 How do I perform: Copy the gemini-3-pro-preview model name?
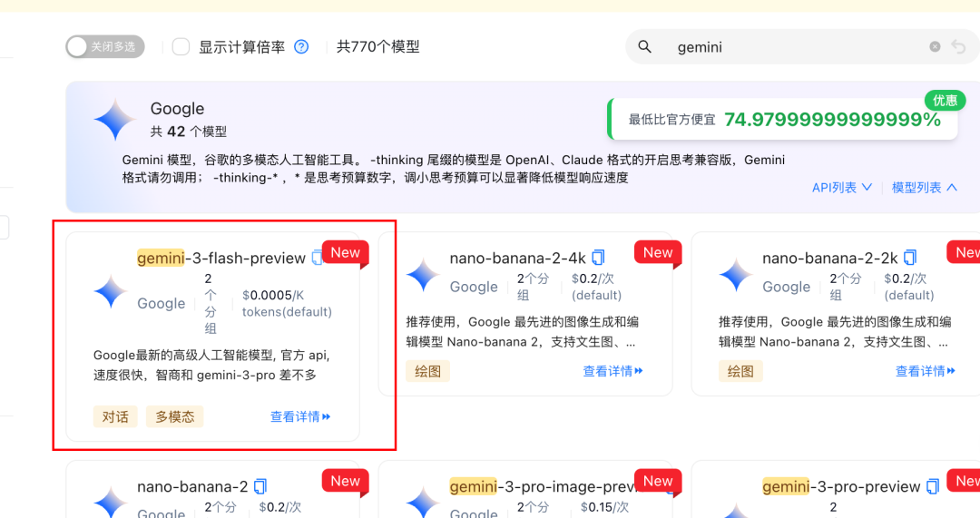[x=933, y=486]
